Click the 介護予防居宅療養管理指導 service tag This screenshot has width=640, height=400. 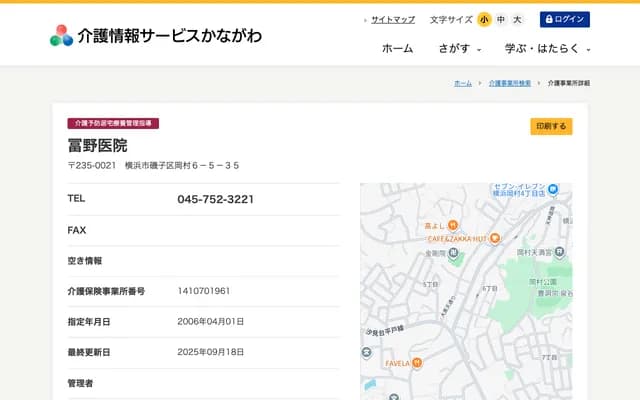[113, 123]
